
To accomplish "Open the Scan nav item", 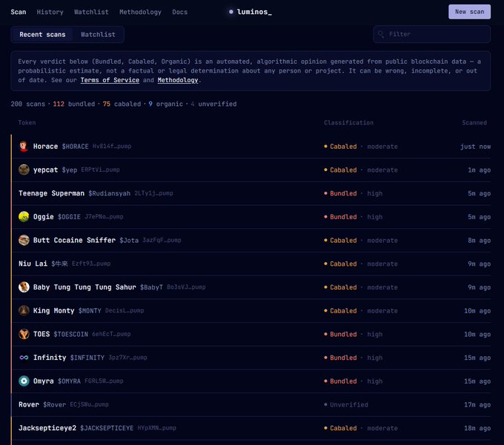I will [x=19, y=12].
